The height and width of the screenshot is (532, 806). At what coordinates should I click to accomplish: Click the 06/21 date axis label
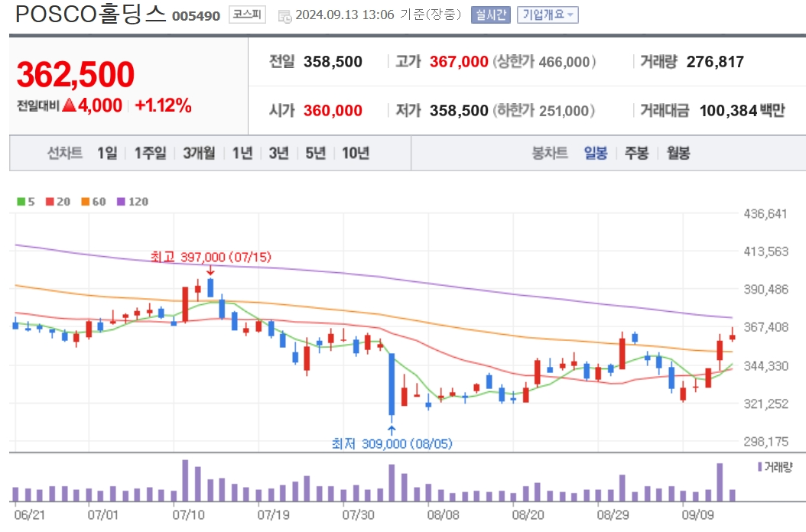(x=29, y=514)
